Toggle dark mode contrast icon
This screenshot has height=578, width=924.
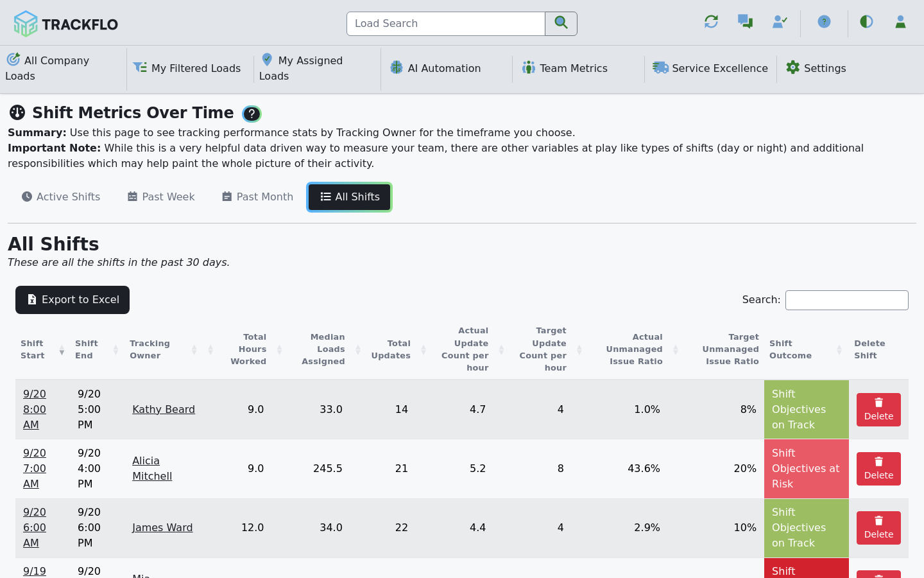coord(866,22)
